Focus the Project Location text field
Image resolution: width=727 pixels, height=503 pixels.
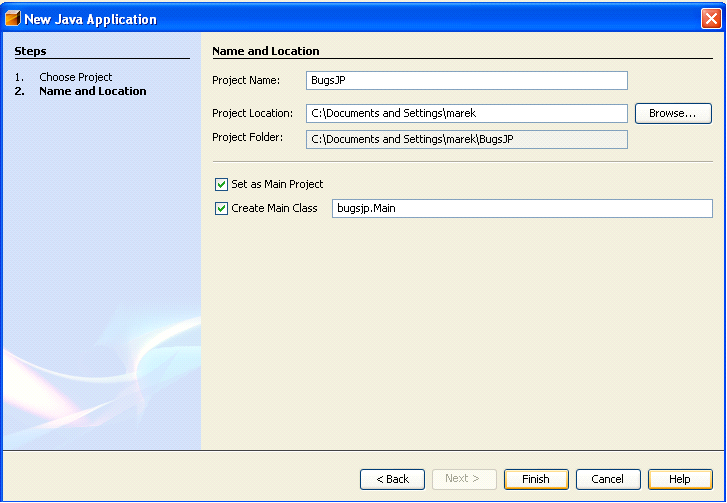click(x=467, y=114)
